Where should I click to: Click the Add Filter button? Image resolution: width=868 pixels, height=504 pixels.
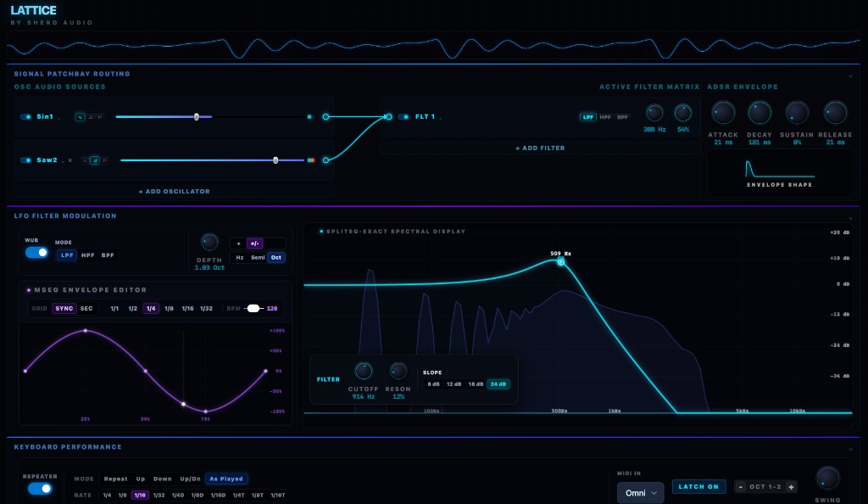coord(540,148)
